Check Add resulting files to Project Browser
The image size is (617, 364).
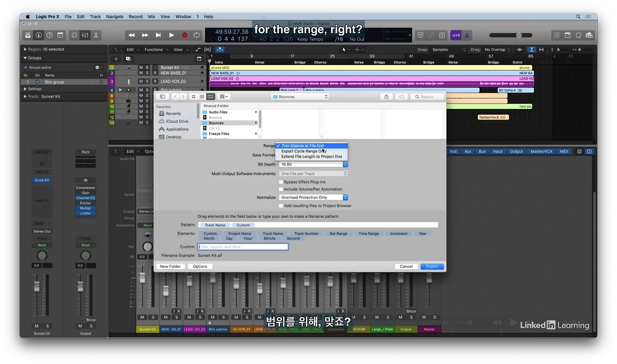point(281,206)
